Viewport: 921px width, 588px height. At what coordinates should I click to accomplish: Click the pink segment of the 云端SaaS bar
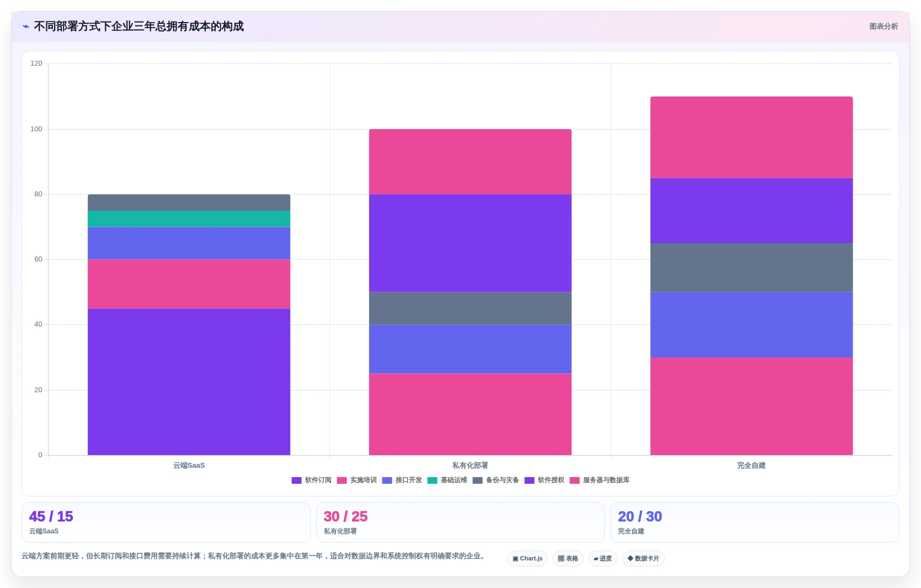pos(189,284)
